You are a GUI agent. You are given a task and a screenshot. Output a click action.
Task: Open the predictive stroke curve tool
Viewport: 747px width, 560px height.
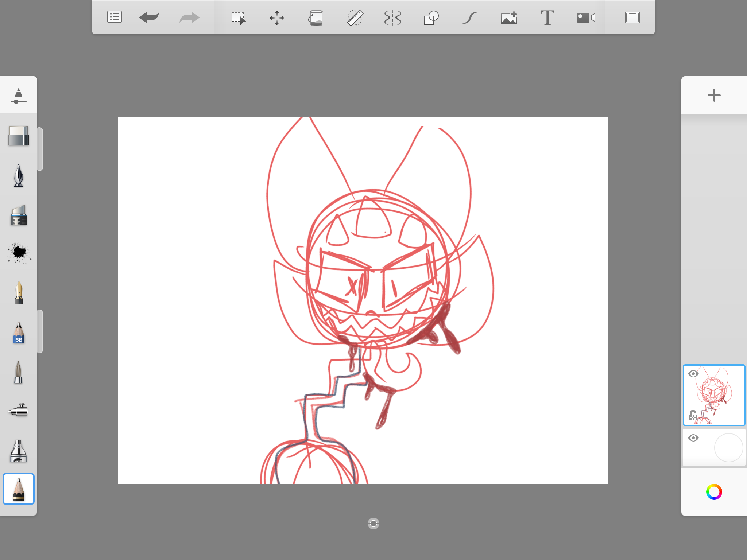pos(470,17)
